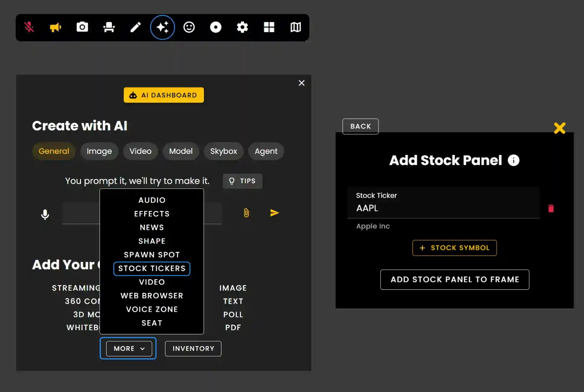Open the settings gear icon

tap(242, 27)
